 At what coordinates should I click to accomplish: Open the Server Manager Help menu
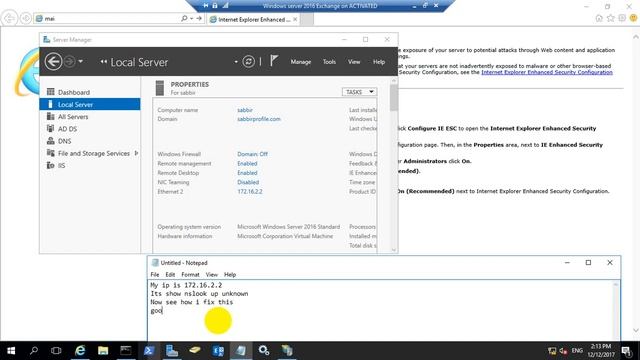click(379, 62)
